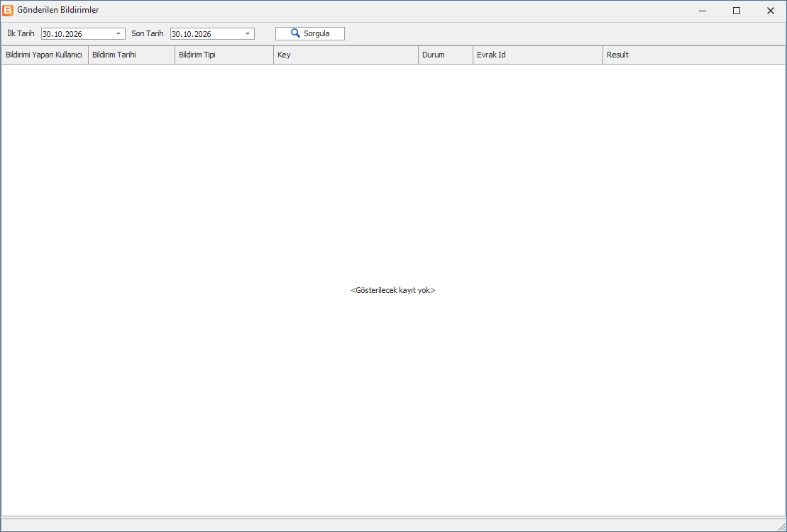Sort by Bildirimi Yapan Kullanıcı column header

coord(45,55)
